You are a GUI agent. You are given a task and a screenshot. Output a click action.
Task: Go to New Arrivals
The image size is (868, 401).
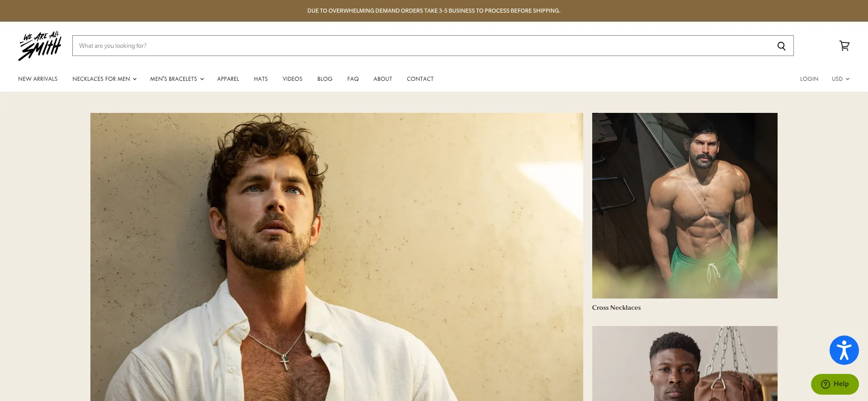pyautogui.click(x=38, y=79)
